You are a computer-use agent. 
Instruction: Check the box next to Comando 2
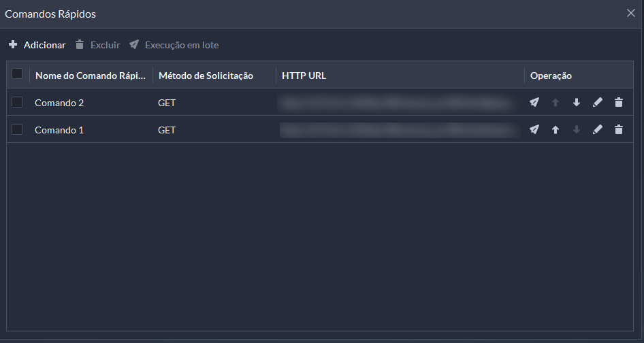tap(17, 102)
